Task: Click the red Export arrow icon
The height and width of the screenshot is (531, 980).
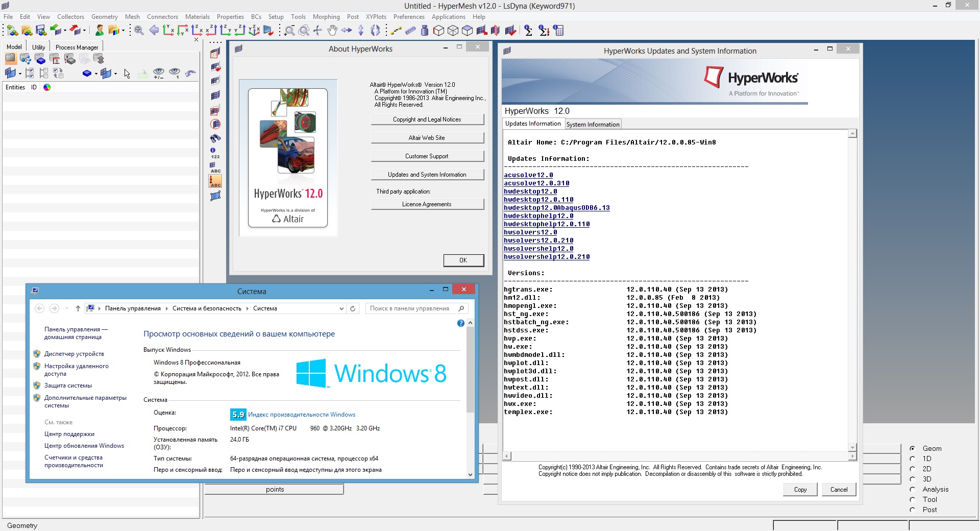Action: tap(76, 31)
